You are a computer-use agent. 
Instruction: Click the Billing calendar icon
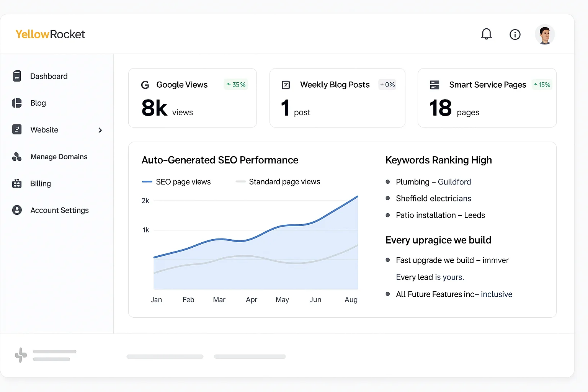[17, 183]
